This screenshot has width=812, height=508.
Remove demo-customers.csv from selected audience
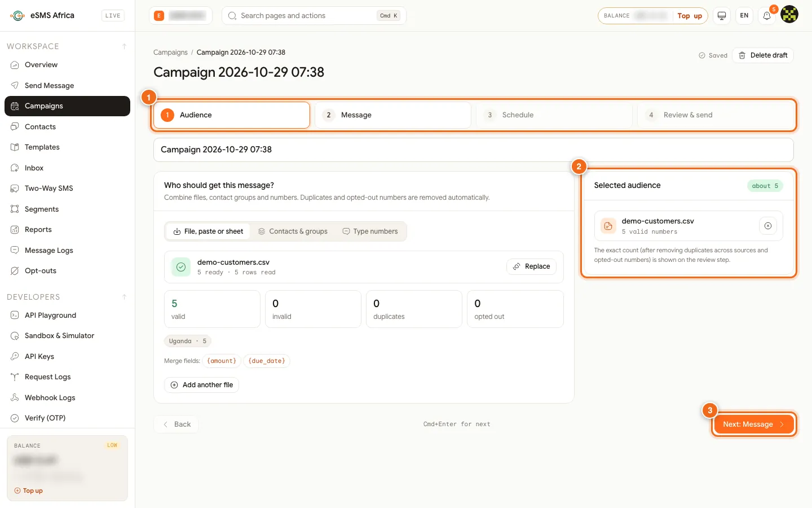(x=768, y=226)
